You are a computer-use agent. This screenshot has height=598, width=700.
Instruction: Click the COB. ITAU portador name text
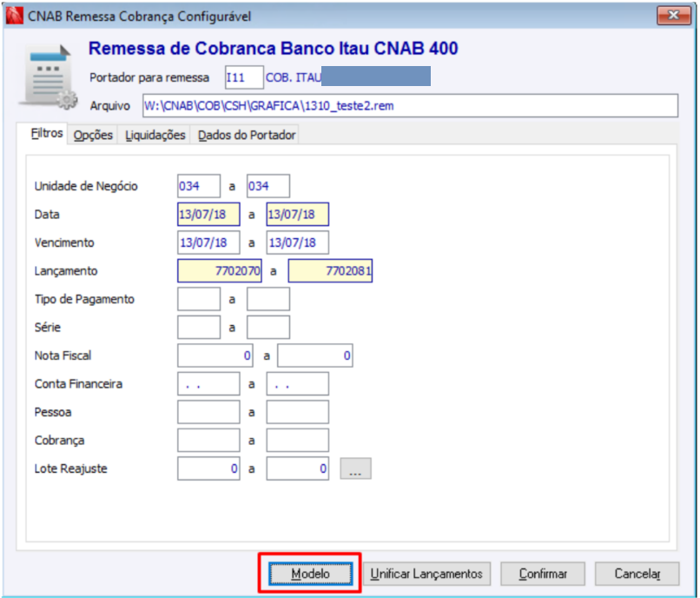click(294, 77)
